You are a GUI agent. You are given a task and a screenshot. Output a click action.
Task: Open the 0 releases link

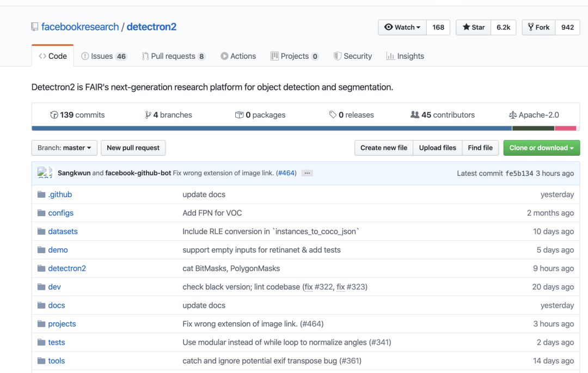pos(351,115)
